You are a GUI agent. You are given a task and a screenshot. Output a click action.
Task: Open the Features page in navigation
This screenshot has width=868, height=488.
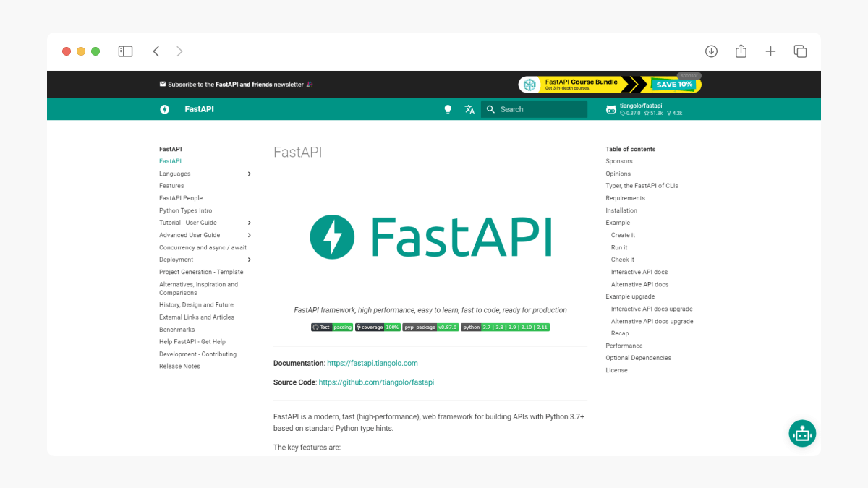coord(171,186)
